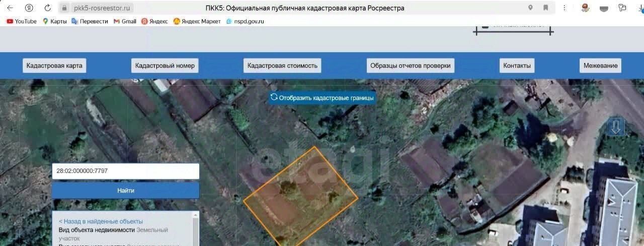
Task: Open the Кадастровая стоимость menu item
Action: click(282, 66)
